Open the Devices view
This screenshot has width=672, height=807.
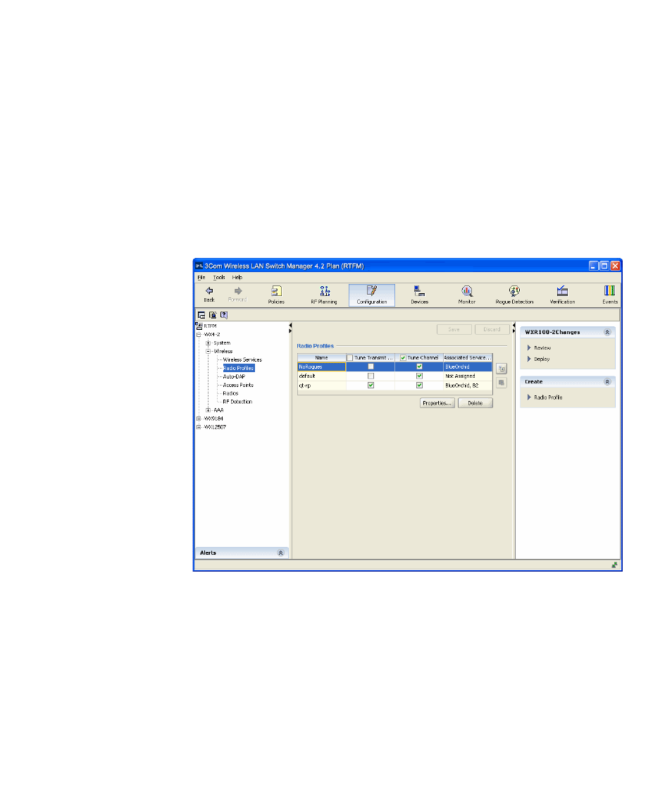[x=419, y=295]
